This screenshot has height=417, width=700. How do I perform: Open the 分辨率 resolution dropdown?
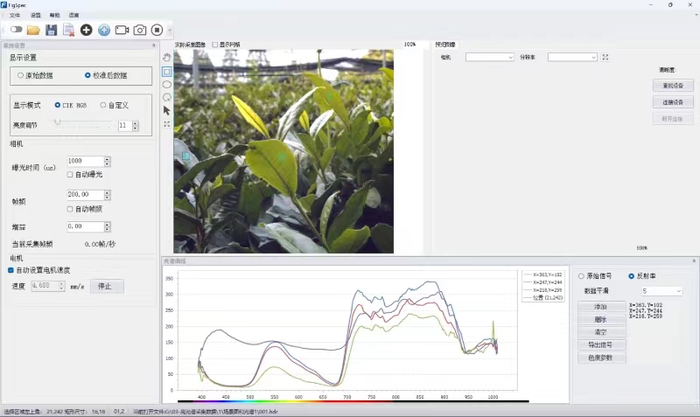coord(572,57)
